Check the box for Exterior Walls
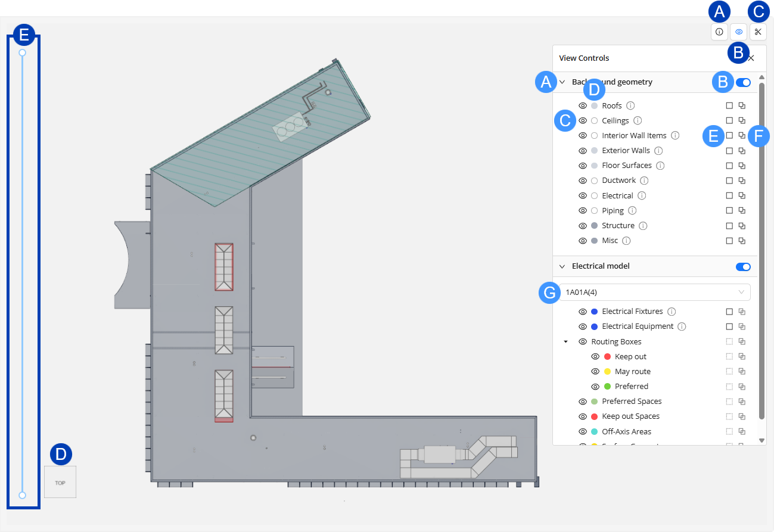774x532 pixels. pyautogui.click(x=729, y=151)
